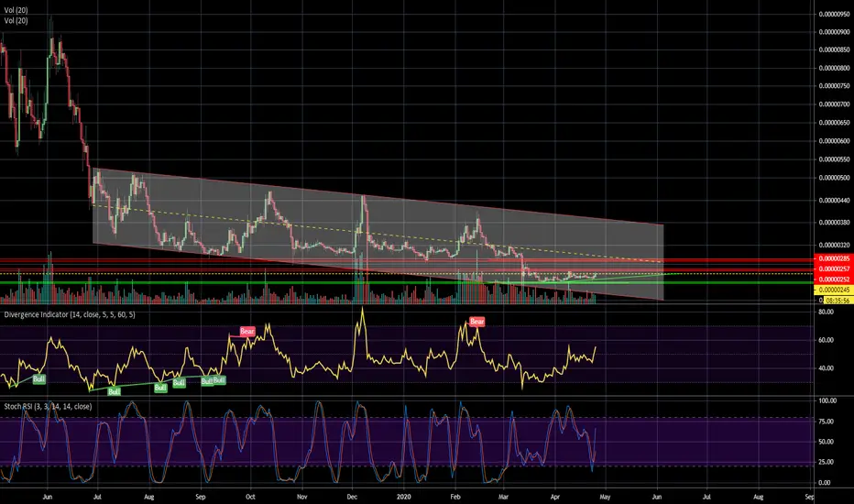854x504 pixels.
Task: Click the 100.00 Stoch RSI scale value
Action: pos(827,400)
